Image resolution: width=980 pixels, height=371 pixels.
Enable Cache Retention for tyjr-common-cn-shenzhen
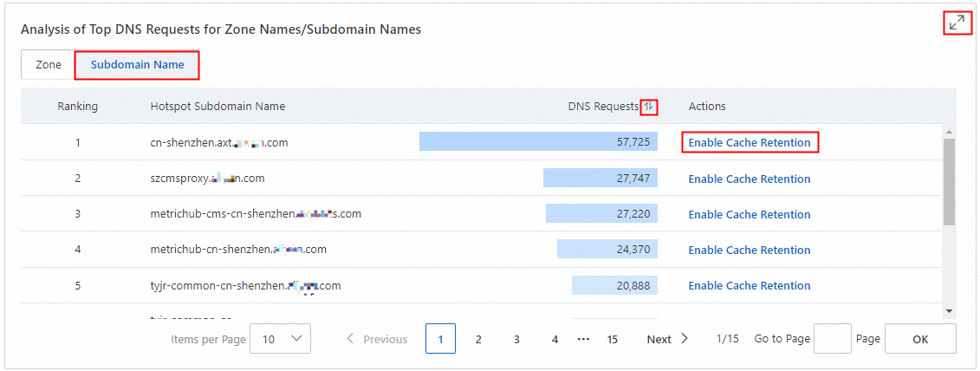pyautogui.click(x=750, y=286)
